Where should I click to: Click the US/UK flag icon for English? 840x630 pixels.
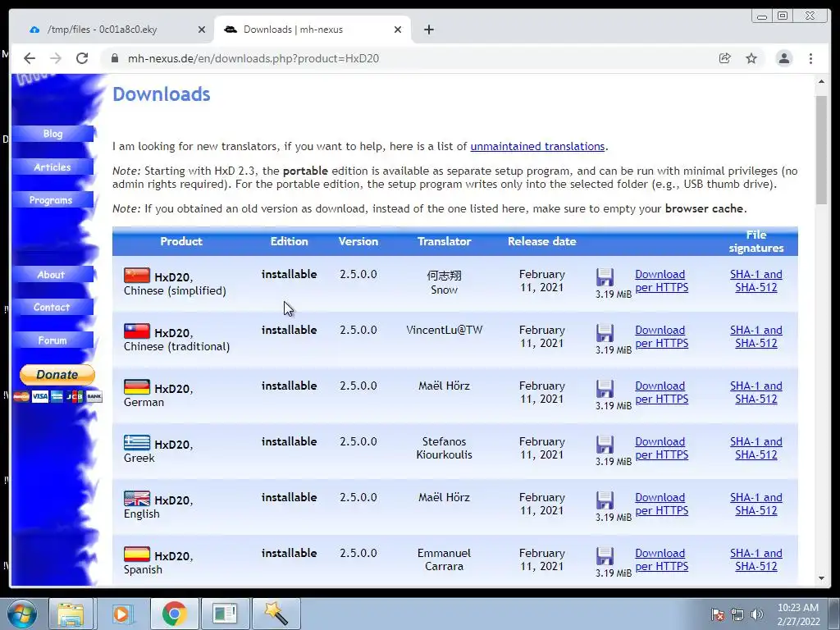137,498
